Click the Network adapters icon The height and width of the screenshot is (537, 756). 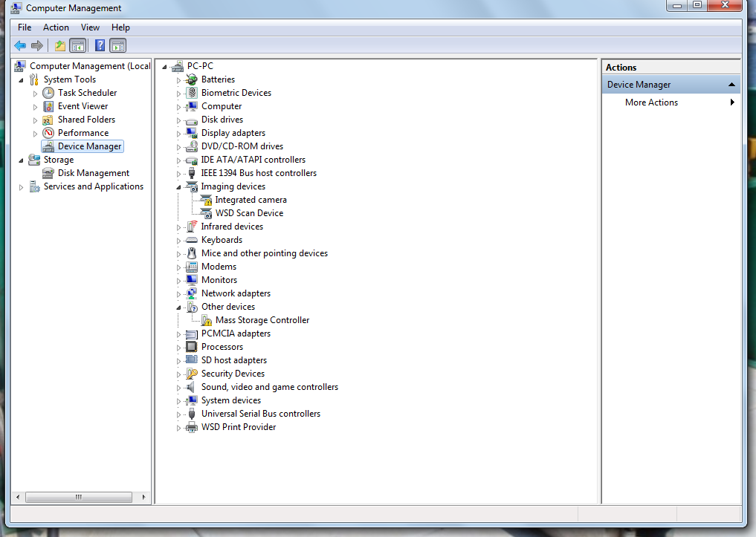[x=192, y=293]
